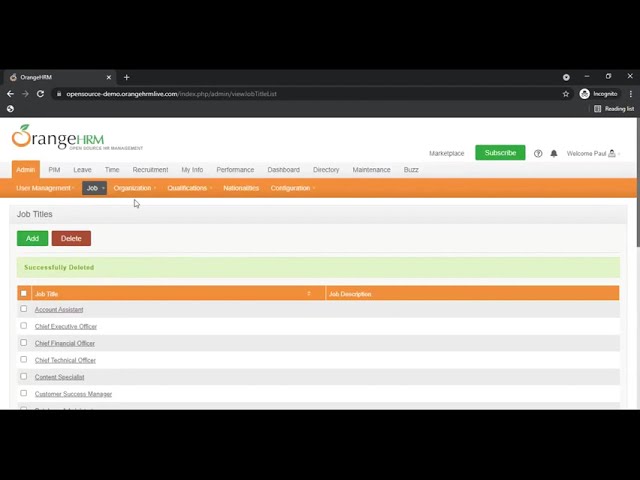Click the red Delete button

(71, 238)
